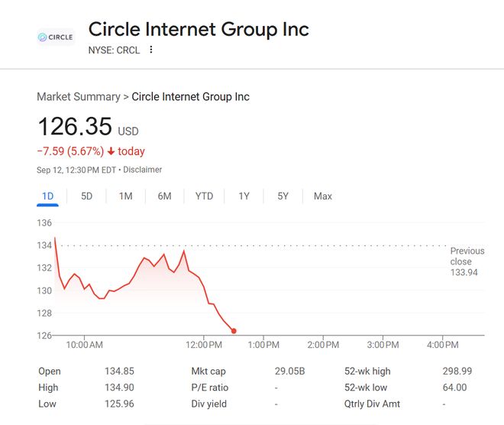This screenshot has width=504, height=425.
Task: Select the Max time range tab
Action: tap(323, 196)
